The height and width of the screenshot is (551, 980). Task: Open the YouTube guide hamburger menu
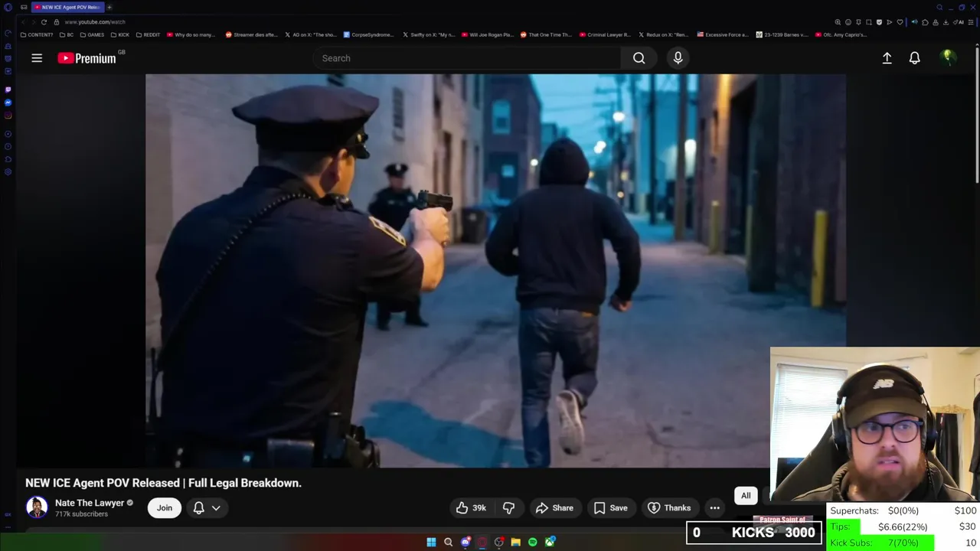37,58
